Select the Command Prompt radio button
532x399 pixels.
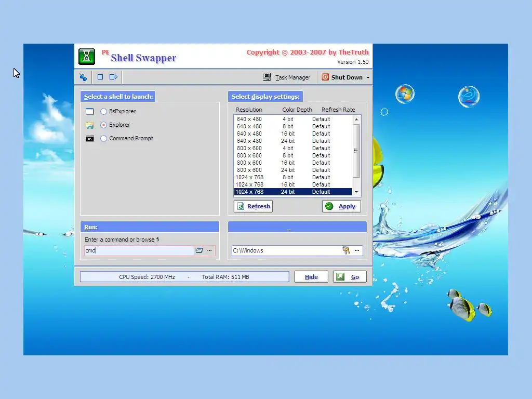(x=103, y=138)
